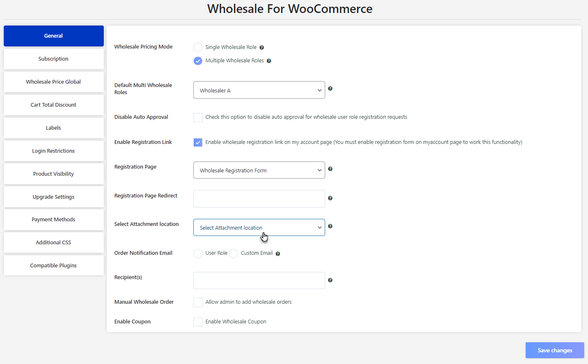Select the Custom Email radio option
This screenshot has width=588, height=364.
tap(234, 254)
